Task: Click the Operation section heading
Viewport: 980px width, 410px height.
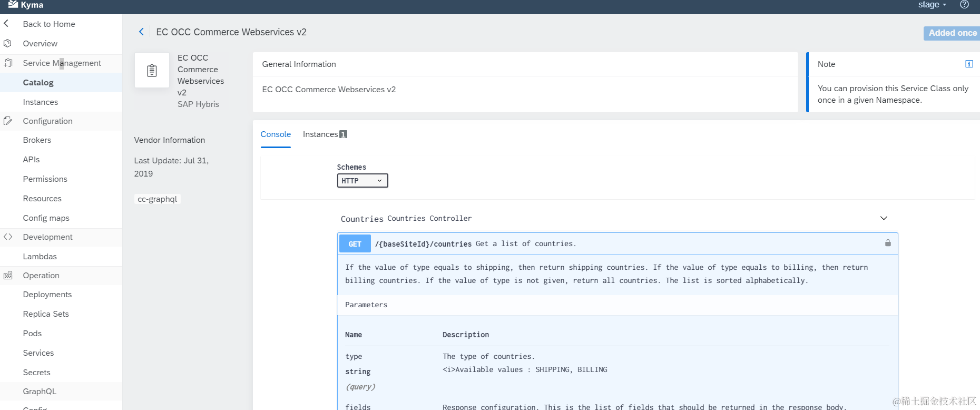Action: point(41,275)
